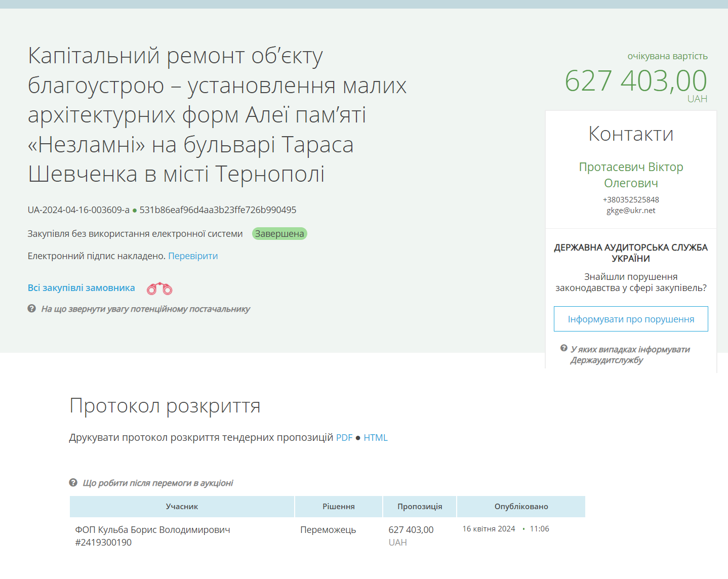Click question mark icon beside auction victory hint
The image size is (728, 579).
[x=73, y=483]
